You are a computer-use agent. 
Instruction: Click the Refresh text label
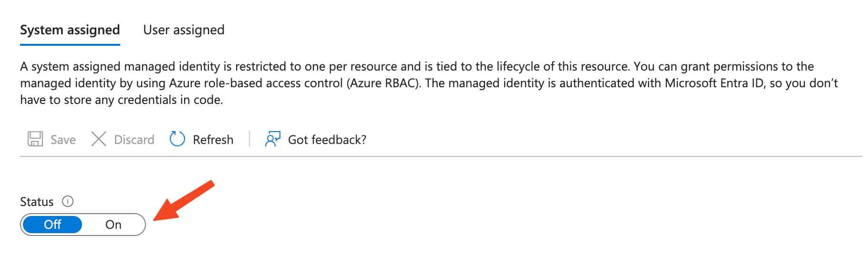point(213,140)
